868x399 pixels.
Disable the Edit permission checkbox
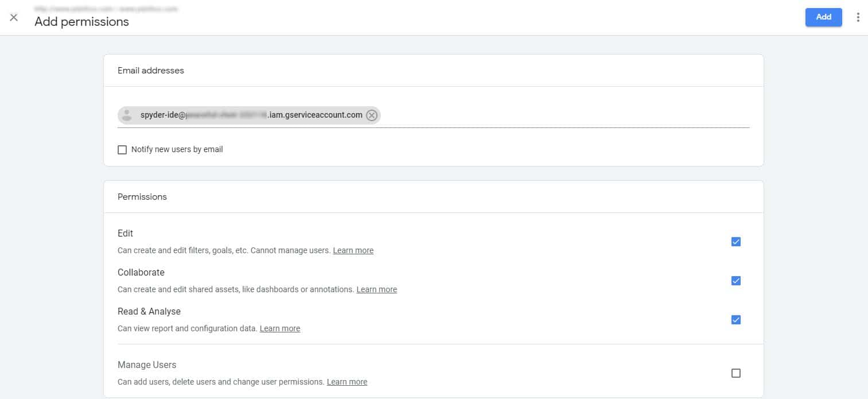(735, 242)
